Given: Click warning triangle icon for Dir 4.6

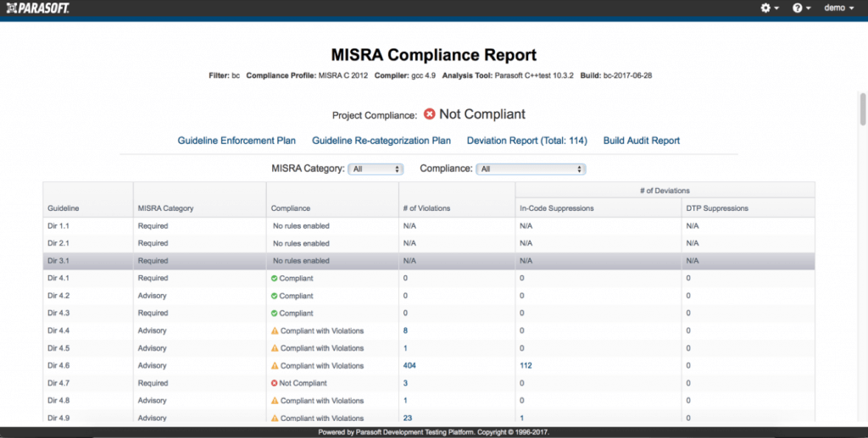Looking at the screenshot, I should click(x=275, y=366).
